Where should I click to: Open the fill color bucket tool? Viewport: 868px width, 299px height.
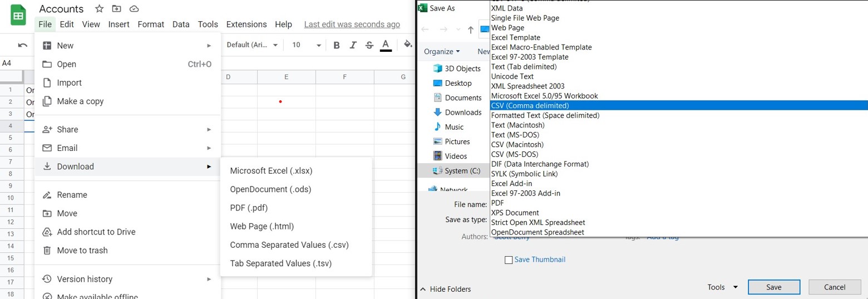pos(408,45)
